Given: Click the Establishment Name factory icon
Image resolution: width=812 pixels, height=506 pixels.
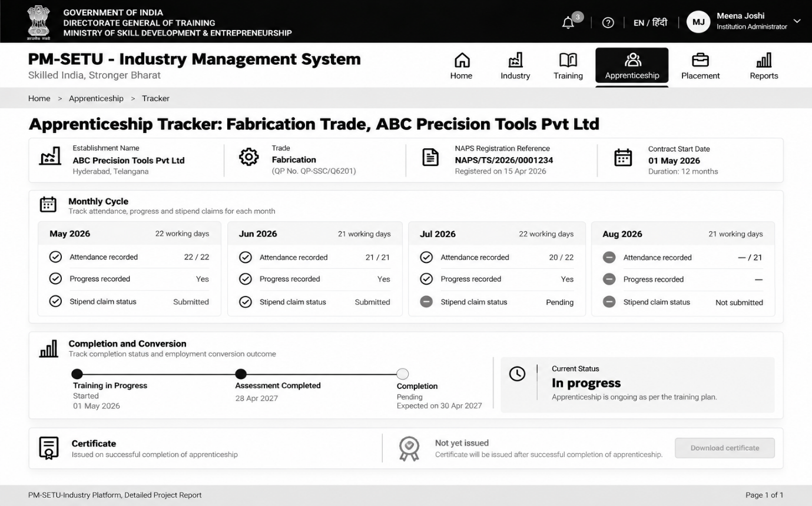Looking at the screenshot, I should [50, 157].
